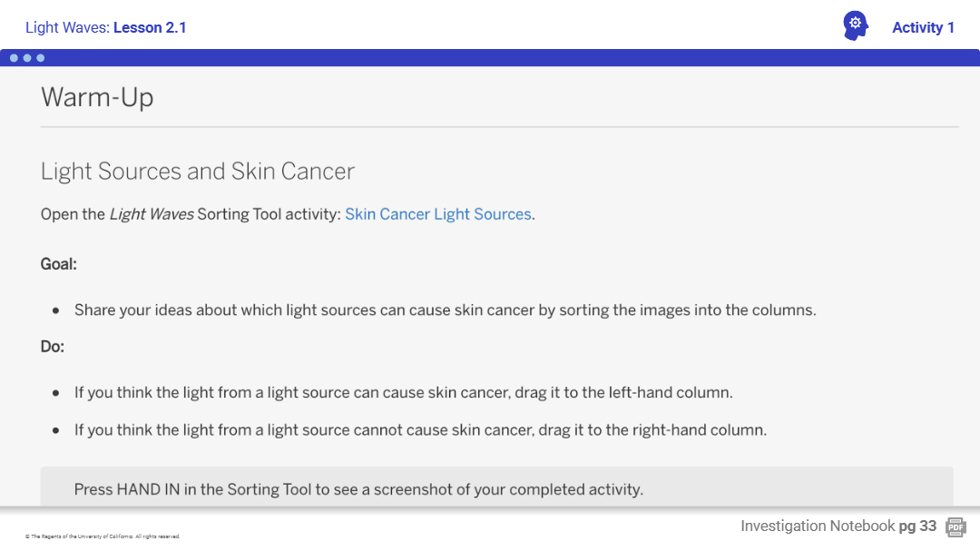Click the Goal: label
980x551 pixels.
point(59,264)
